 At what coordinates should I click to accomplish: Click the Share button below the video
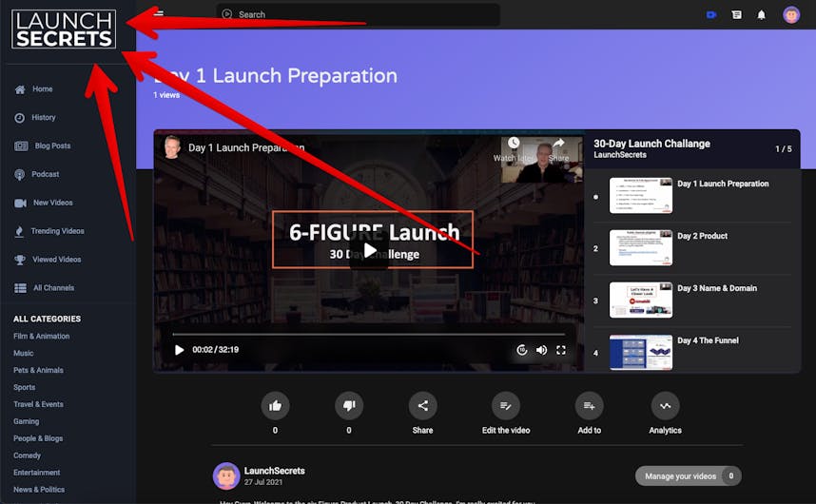(x=422, y=406)
